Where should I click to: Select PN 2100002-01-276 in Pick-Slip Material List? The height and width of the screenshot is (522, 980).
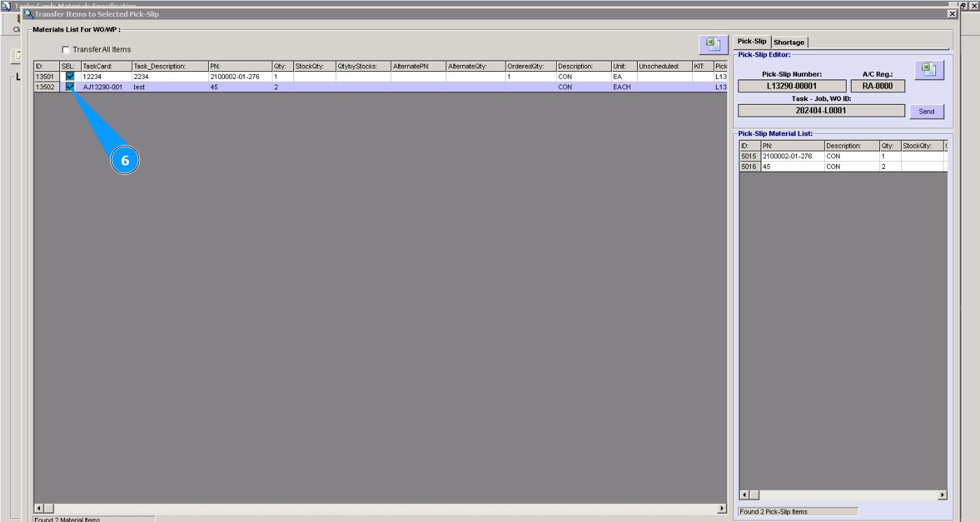pos(792,156)
